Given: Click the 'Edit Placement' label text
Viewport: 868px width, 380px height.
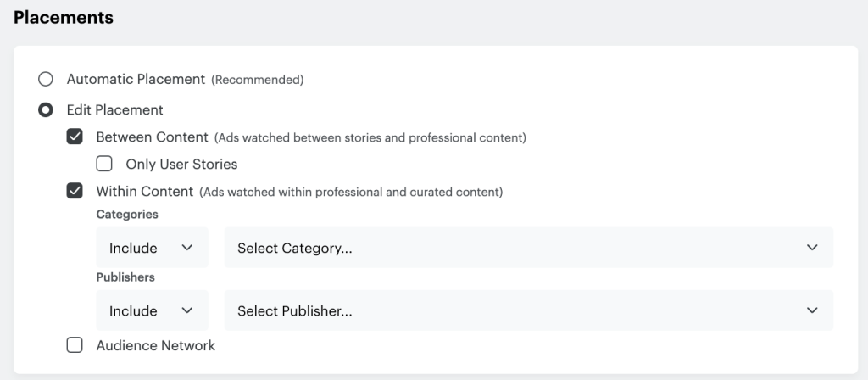Looking at the screenshot, I should pyautogui.click(x=115, y=110).
